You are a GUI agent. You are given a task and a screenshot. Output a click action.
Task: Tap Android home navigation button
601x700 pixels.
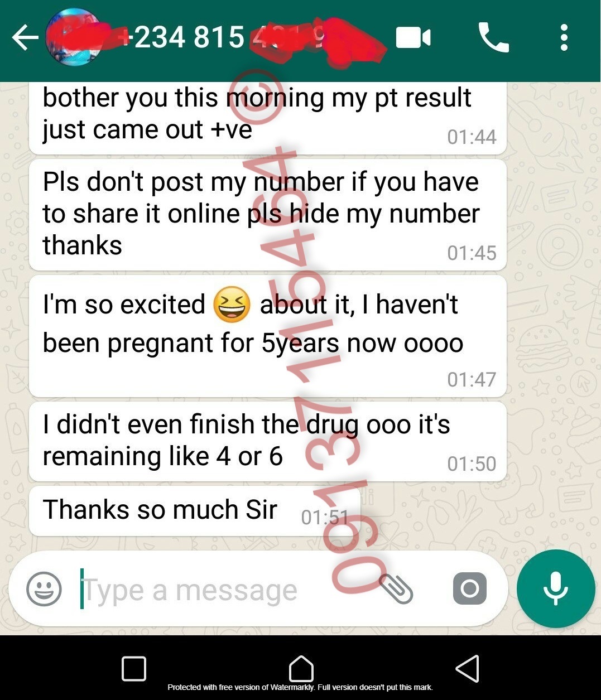301,668
